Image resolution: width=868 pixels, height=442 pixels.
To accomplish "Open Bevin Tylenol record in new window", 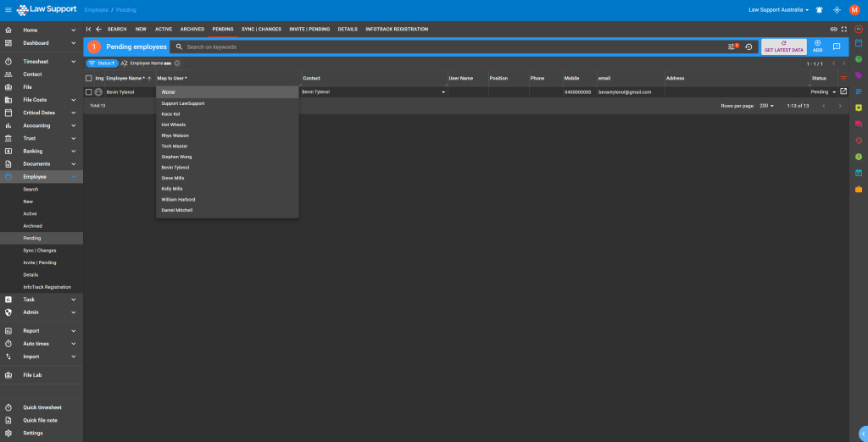I will coord(843,91).
